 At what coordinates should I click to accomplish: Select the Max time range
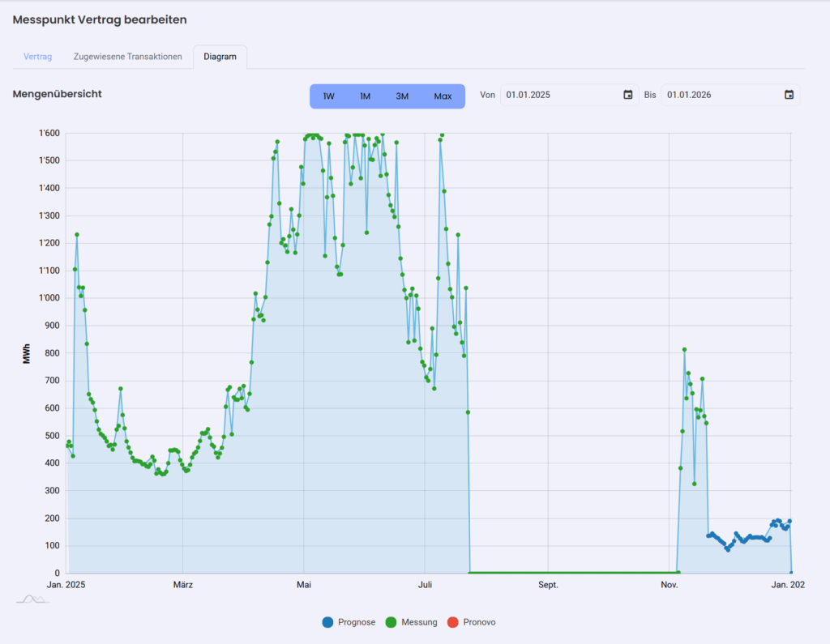pos(443,96)
